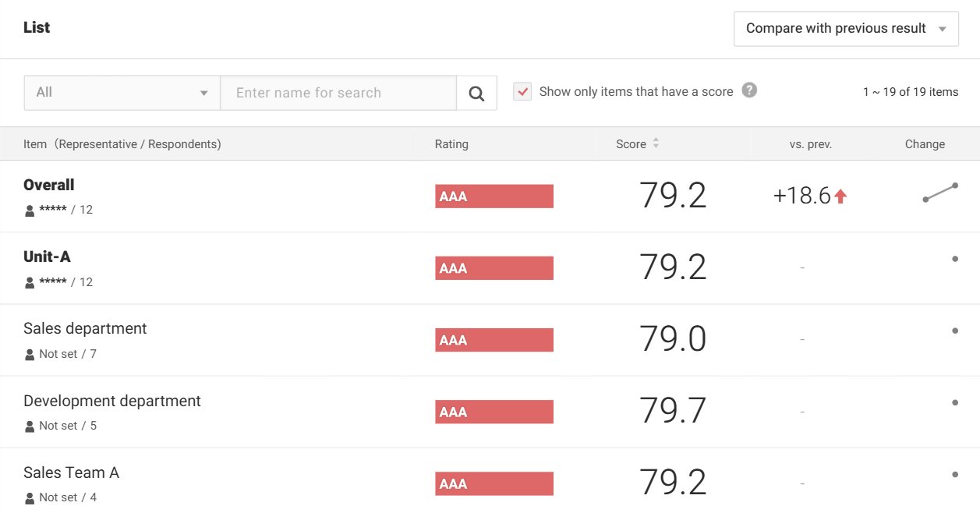Viewport: 980px width, 513px height.
Task: Click the help question mark icon
Action: (749, 90)
